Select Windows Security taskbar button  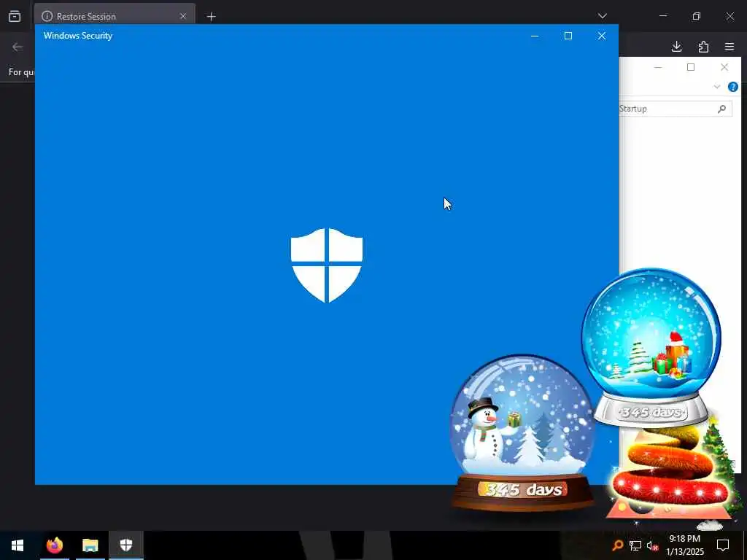(125, 545)
